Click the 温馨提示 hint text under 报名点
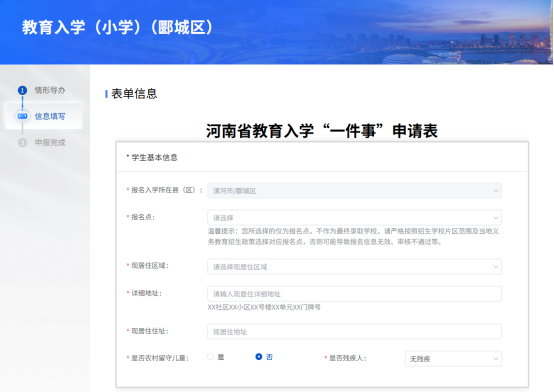554x392 pixels. [353, 236]
